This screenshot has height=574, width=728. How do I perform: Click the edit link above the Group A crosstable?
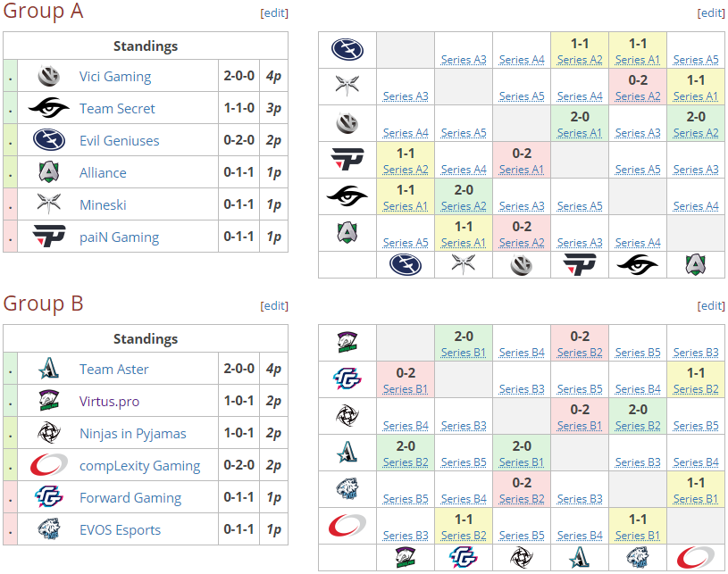pyautogui.click(x=711, y=13)
